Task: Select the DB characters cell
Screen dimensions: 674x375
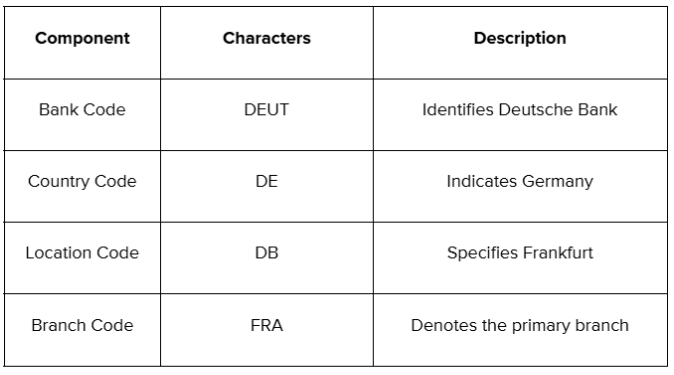Action: (x=267, y=253)
